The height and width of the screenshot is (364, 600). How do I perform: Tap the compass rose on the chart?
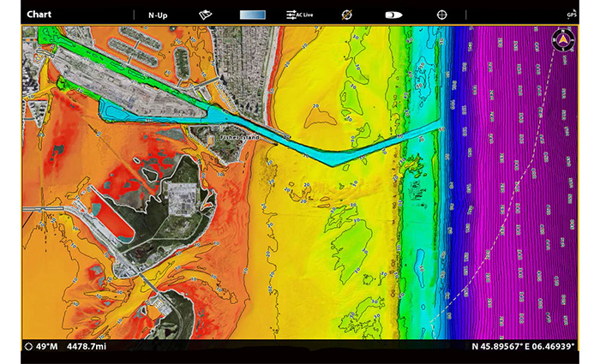(563, 39)
